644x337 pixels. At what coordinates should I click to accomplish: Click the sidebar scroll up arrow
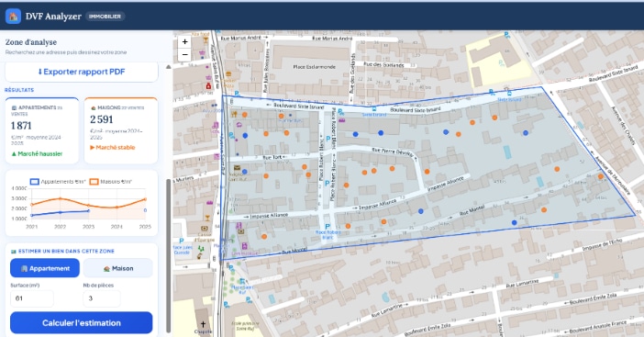(169, 67)
